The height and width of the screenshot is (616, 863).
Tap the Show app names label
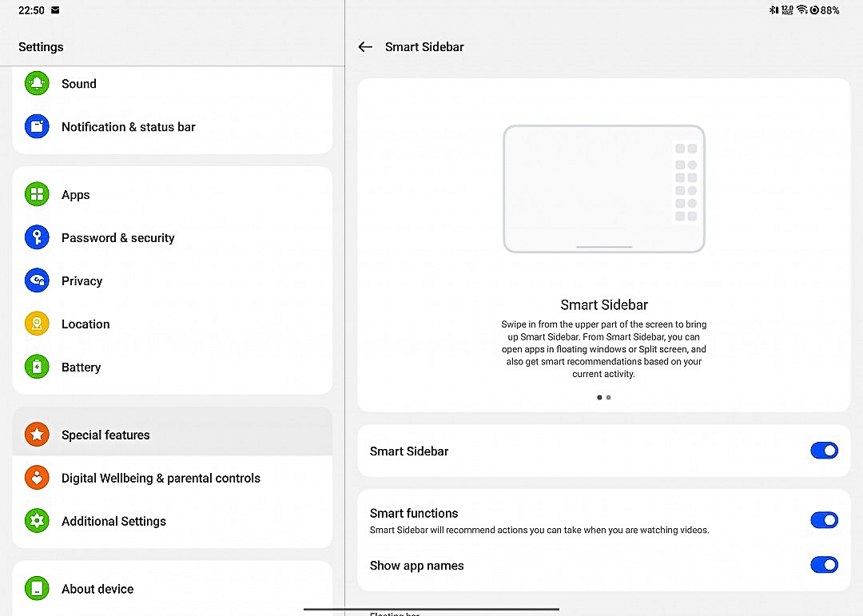pyautogui.click(x=416, y=566)
